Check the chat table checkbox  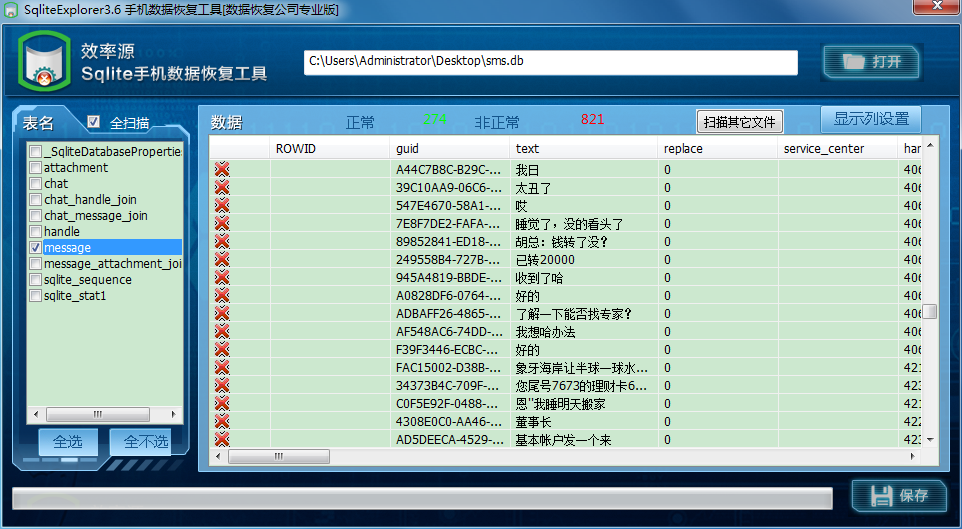point(36,183)
